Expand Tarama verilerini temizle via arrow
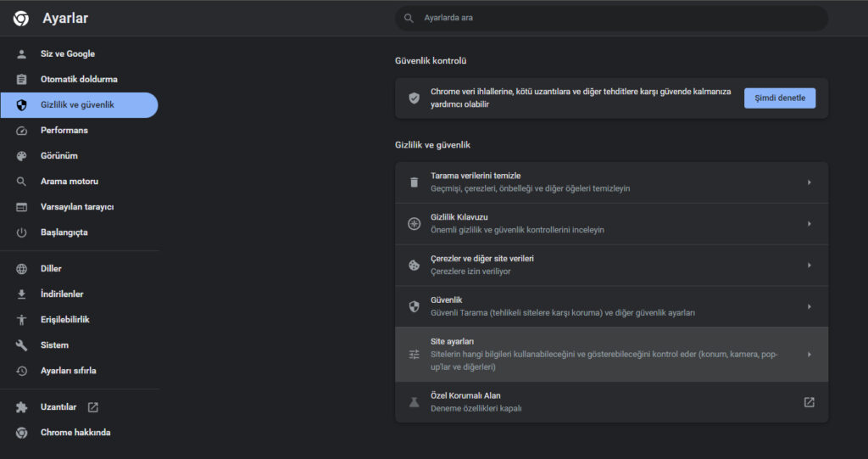Image resolution: width=868 pixels, height=459 pixels. point(809,182)
